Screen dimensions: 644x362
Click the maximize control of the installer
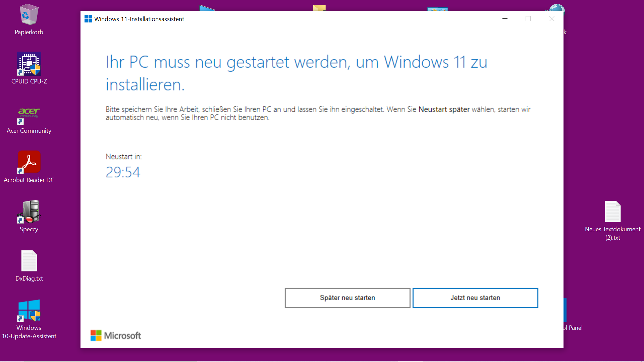point(528,19)
